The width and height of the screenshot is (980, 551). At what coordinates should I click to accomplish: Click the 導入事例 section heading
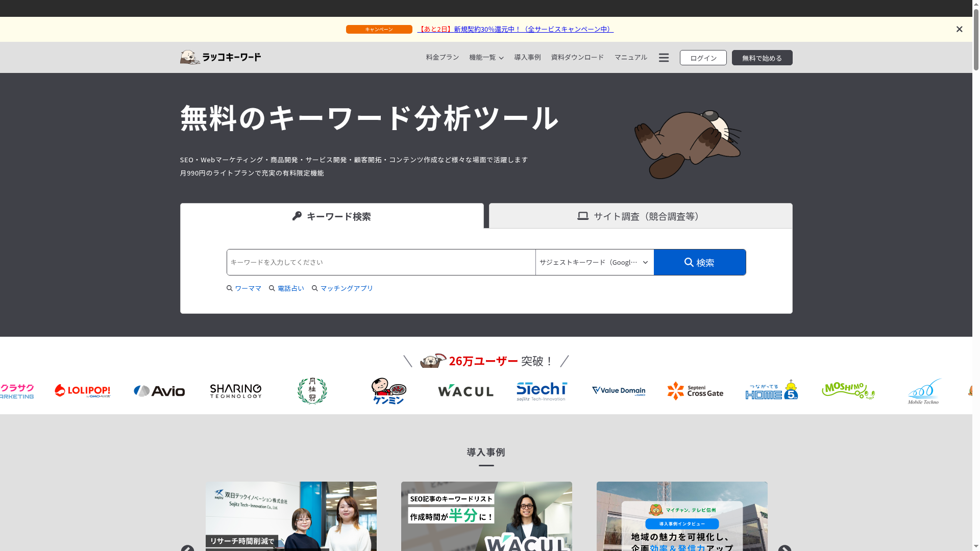[486, 453]
